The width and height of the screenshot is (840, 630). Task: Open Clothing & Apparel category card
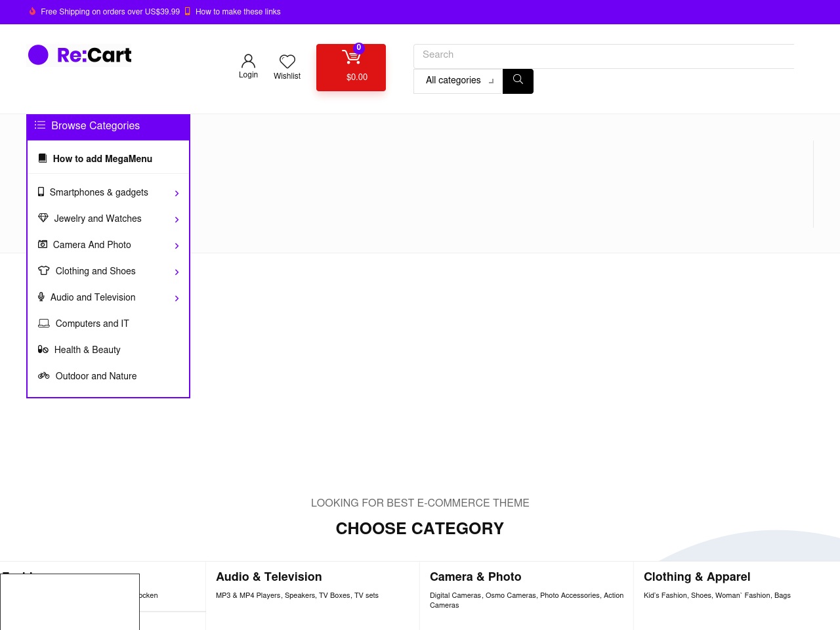pos(697,577)
